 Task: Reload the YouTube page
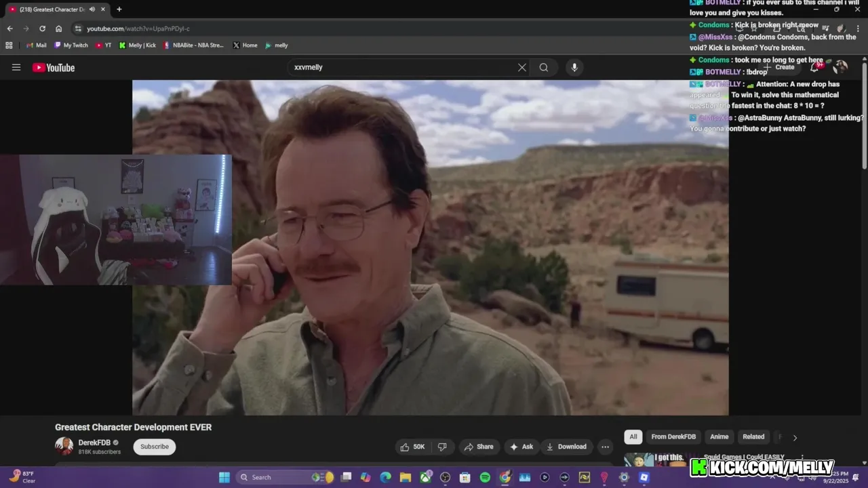pos(42,28)
